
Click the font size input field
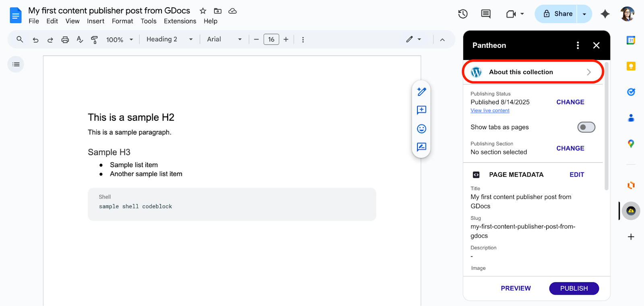point(271,39)
